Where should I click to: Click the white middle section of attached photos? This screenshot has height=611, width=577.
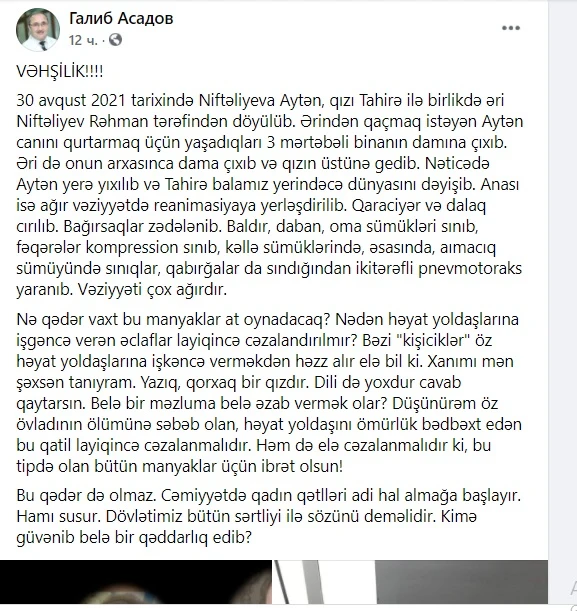click(323, 582)
